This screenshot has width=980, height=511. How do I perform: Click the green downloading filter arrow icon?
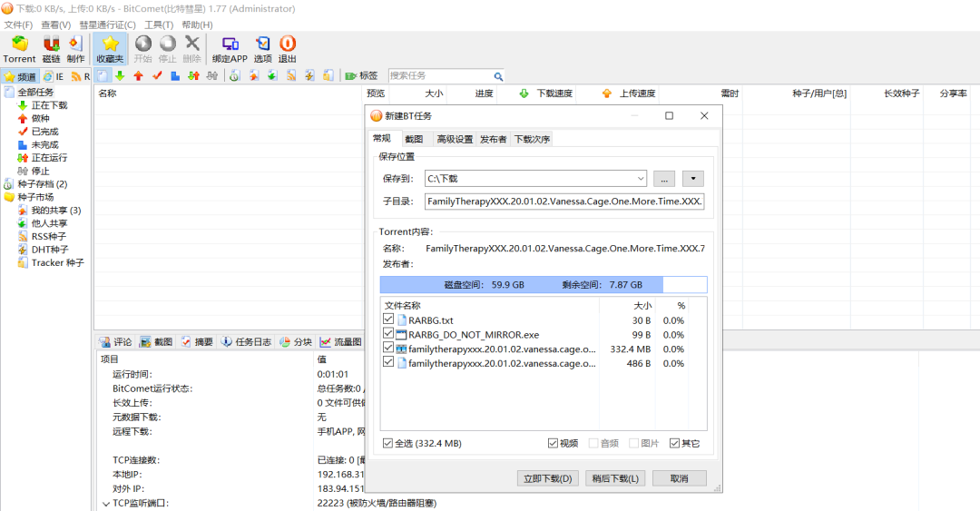[120, 75]
